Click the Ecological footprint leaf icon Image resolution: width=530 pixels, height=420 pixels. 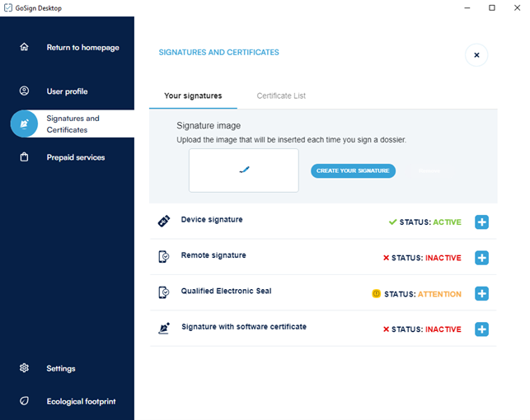click(x=25, y=401)
